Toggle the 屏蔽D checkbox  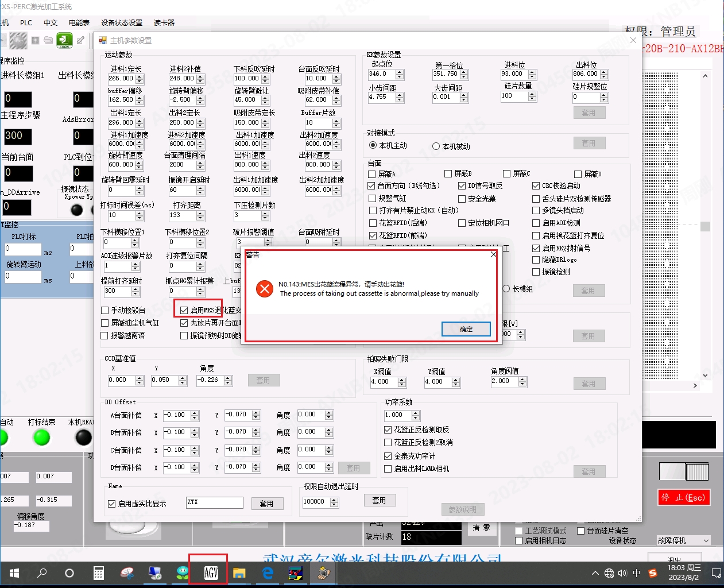pyautogui.click(x=578, y=174)
